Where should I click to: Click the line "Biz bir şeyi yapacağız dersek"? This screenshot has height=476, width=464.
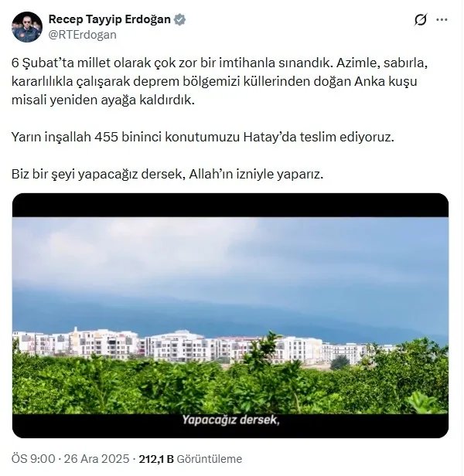[x=168, y=175]
